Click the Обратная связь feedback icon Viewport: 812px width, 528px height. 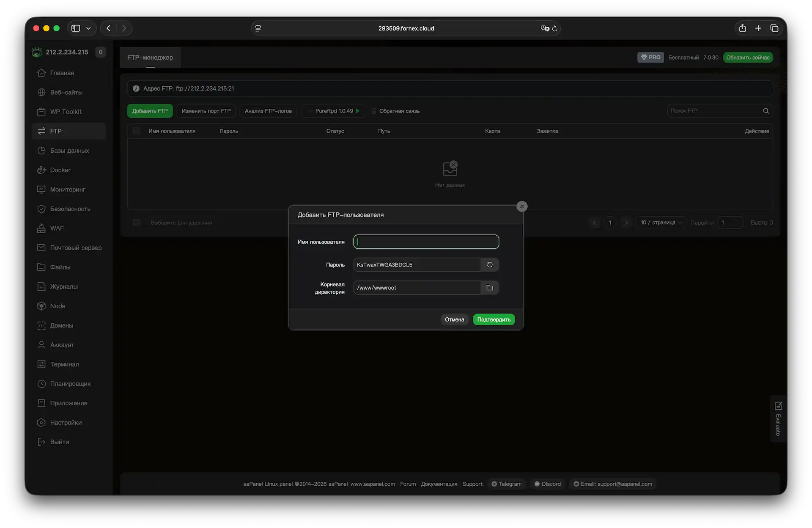pos(373,110)
